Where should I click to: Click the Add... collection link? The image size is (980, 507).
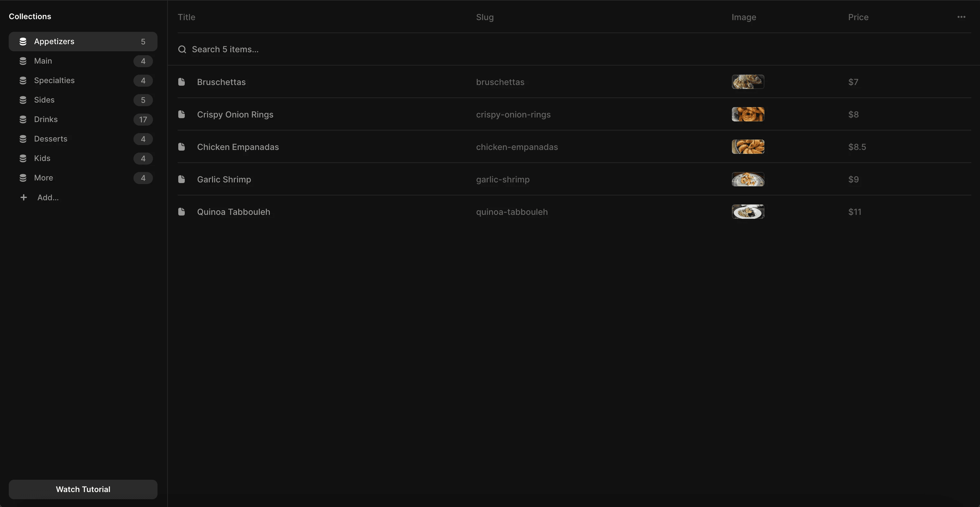pyautogui.click(x=48, y=197)
